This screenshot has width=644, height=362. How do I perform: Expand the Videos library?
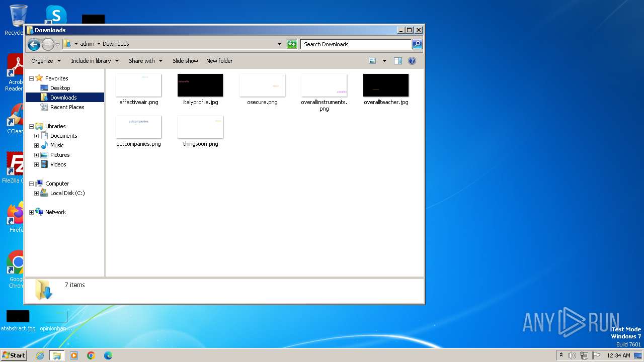tap(36, 164)
